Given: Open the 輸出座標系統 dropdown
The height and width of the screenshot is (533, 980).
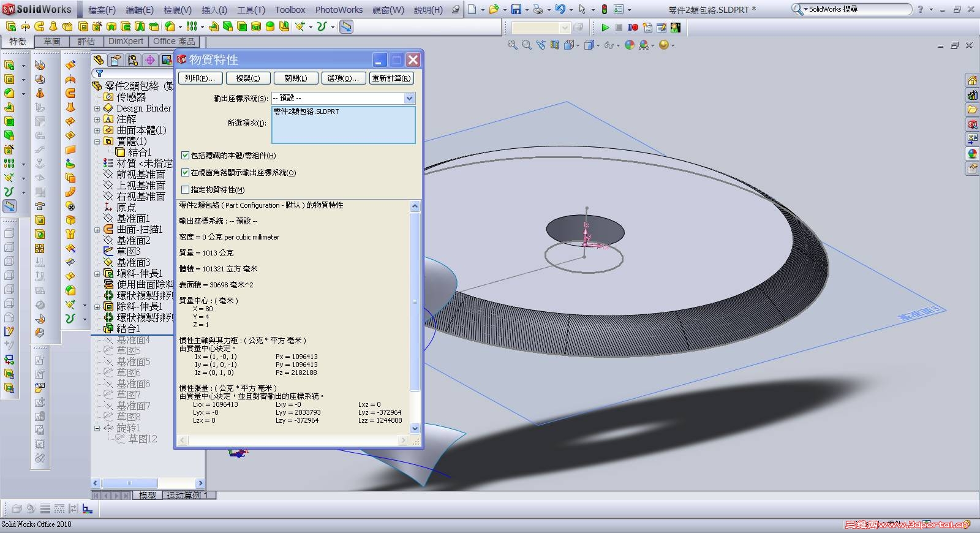Looking at the screenshot, I should point(409,98).
